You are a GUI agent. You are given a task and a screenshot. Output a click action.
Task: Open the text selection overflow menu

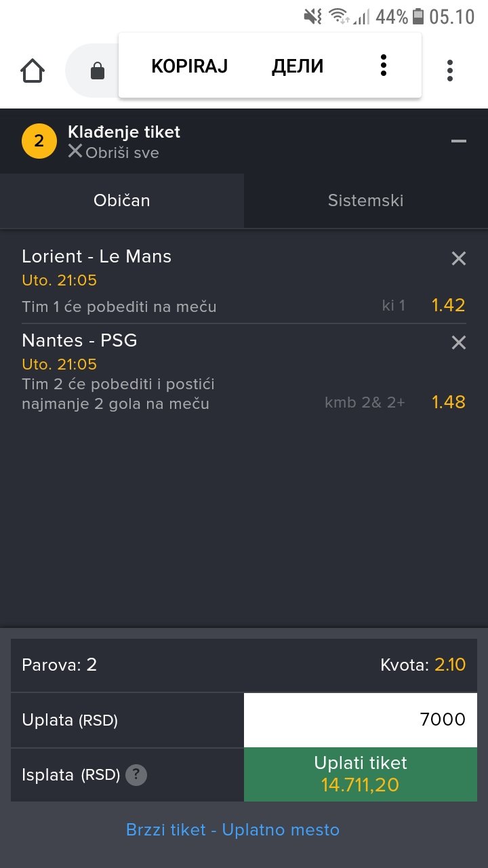pos(384,65)
